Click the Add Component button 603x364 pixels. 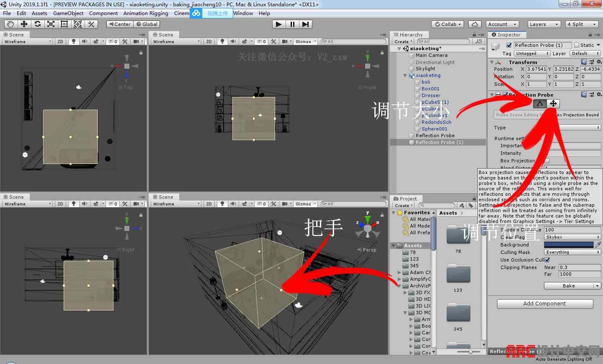544,304
